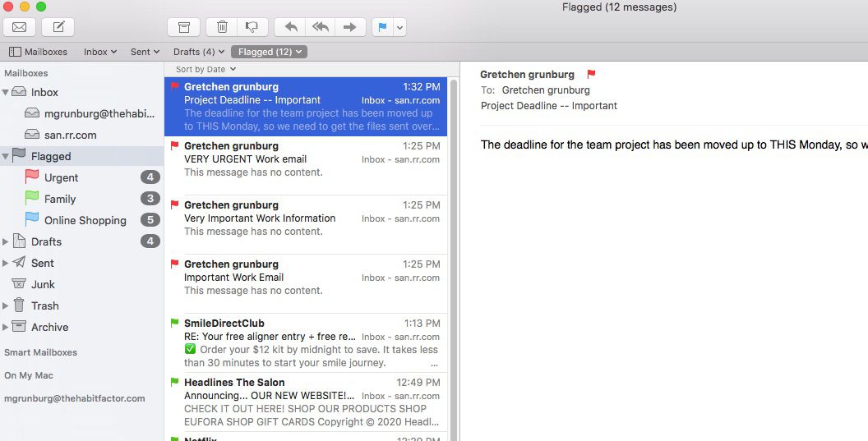The height and width of the screenshot is (441, 868).
Task: Collapse the Inbox disclosure triangle
Action: click(x=6, y=92)
